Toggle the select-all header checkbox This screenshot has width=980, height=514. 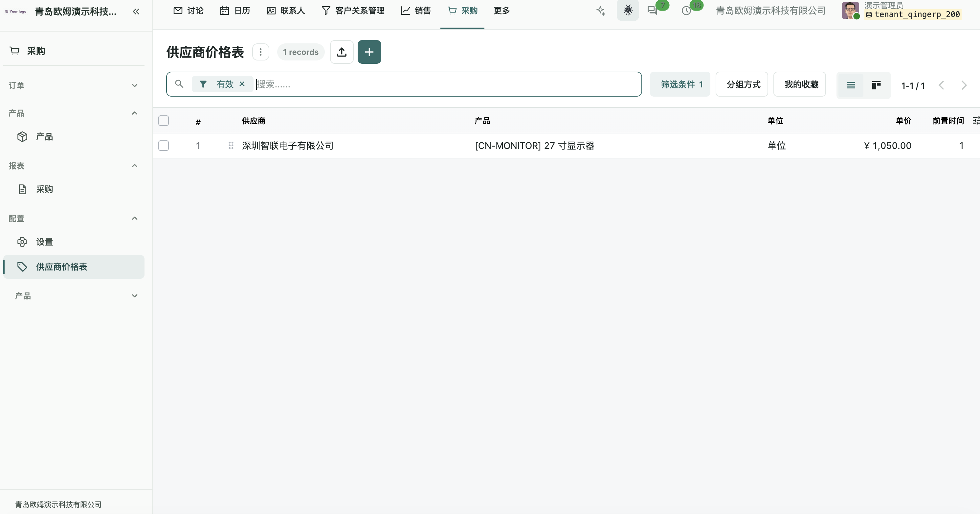click(x=164, y=121)
